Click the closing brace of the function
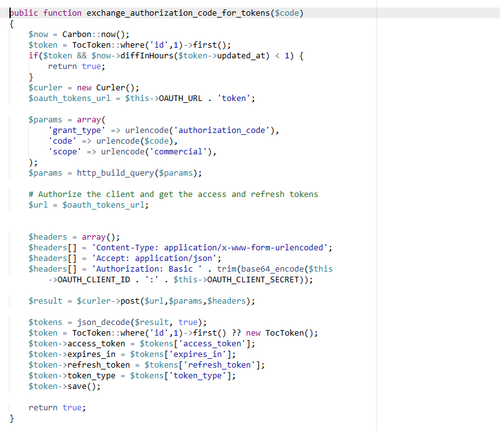 pos(12,418)
